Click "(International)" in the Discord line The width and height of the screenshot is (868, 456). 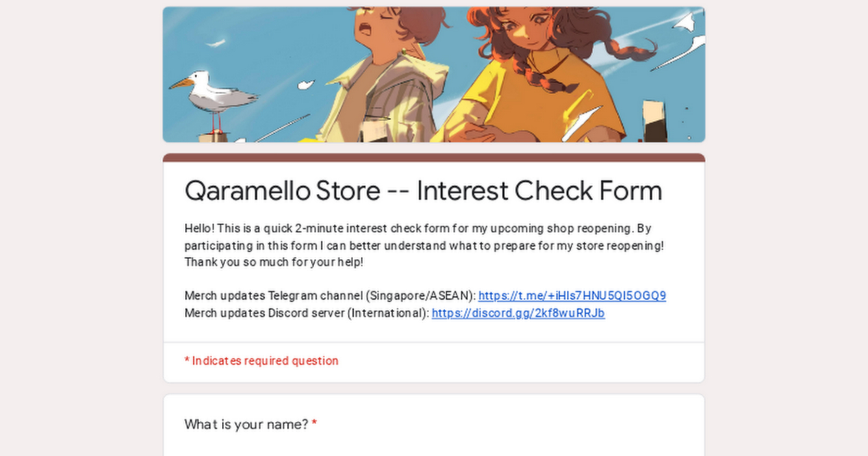click(388, 313)
